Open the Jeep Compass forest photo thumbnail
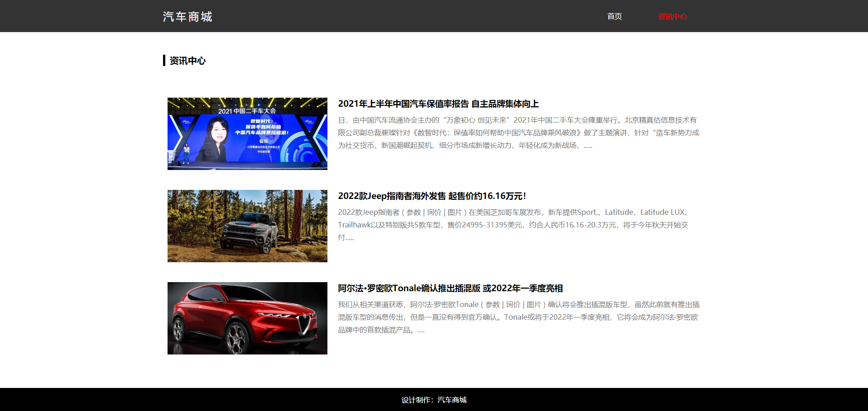 (247, 226)
